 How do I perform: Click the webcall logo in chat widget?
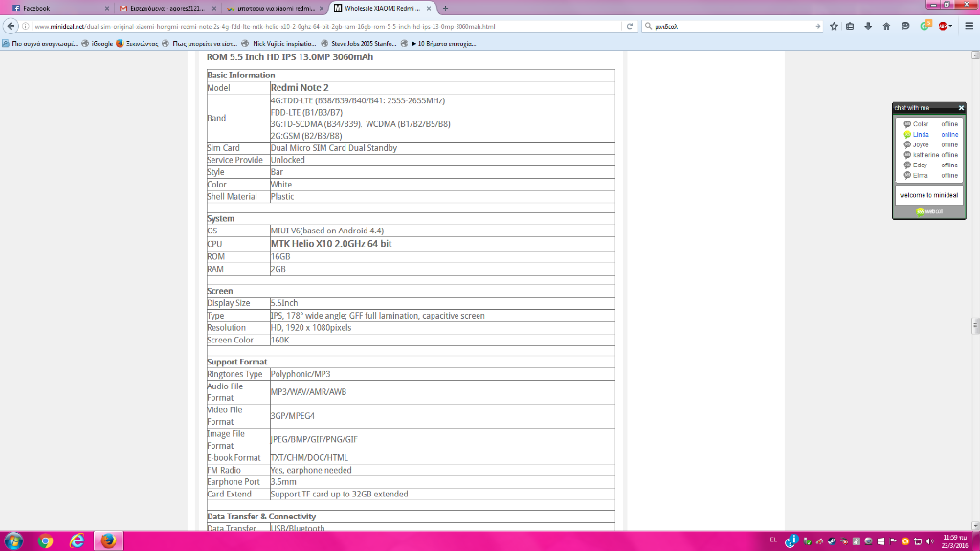tap(928, 211)
